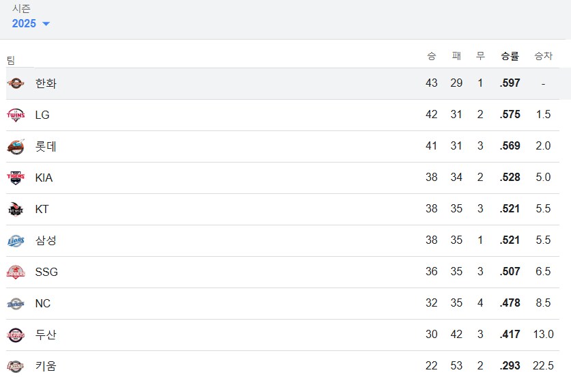Click the Samsung Lions team logo
This screenshot has height=392, width=571.
[x=16, y=240]
